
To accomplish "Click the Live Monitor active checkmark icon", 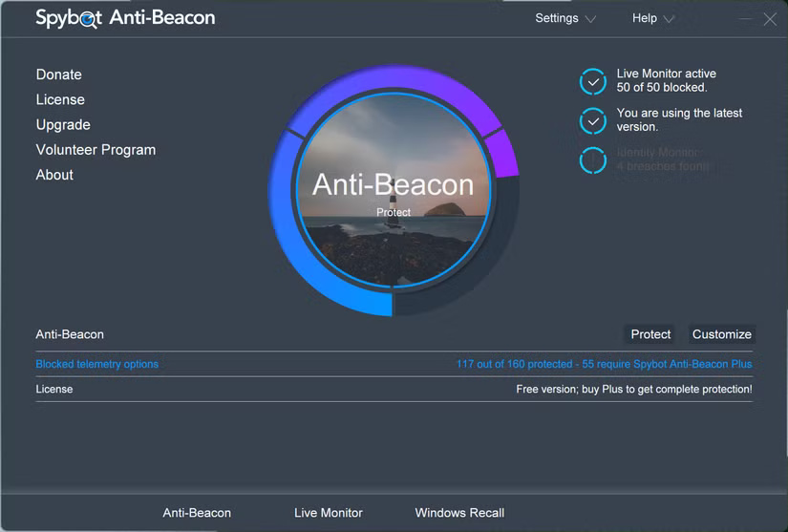I will [593, 81].
